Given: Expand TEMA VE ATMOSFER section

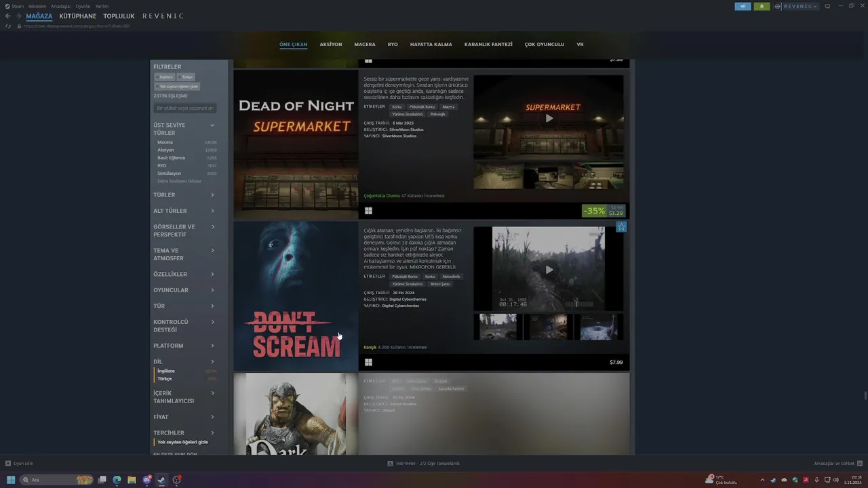Looking at the screenshot, I should 184,254.
